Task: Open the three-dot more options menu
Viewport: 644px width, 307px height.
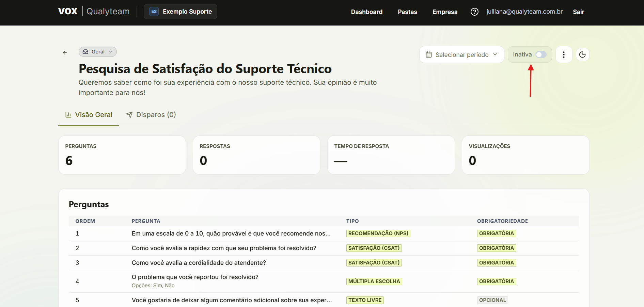Action: pyautogui.click(x=564, y=54)
